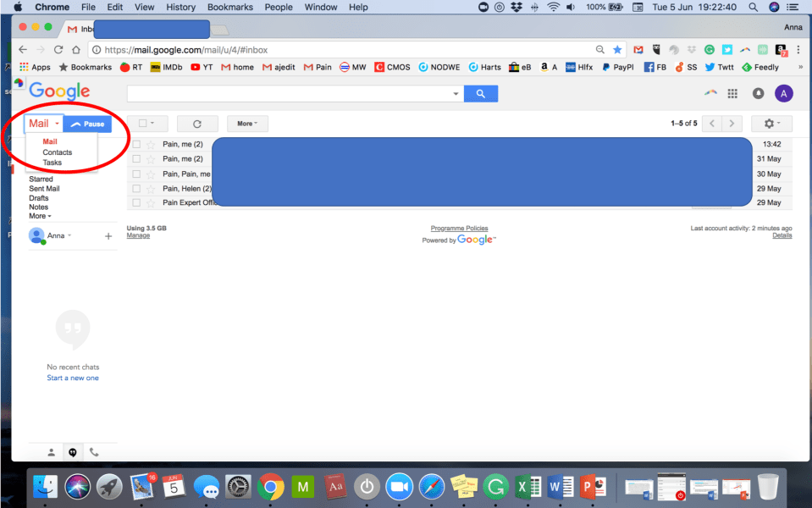Screen dimensions: 812x508
Task: Open the Programme Policies link
Action: (459, 228)
